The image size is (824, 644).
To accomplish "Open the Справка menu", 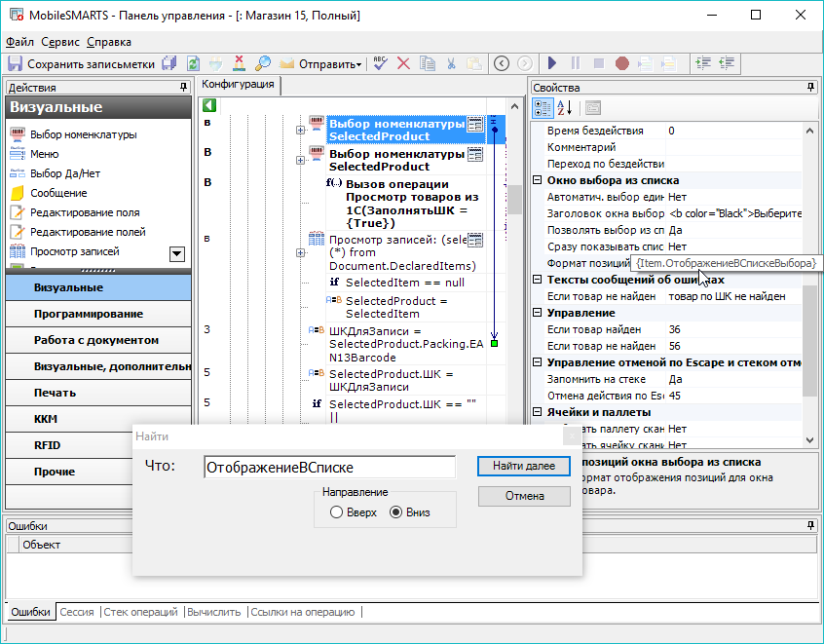I will click(109, 42).
